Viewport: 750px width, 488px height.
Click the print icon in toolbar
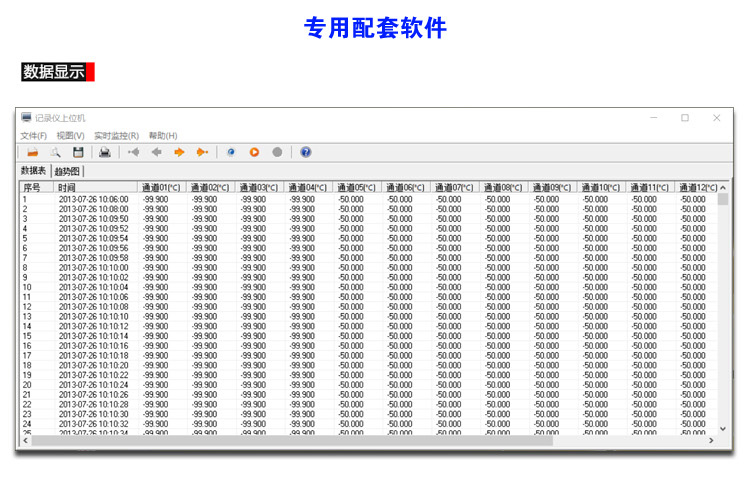(104, 152)
